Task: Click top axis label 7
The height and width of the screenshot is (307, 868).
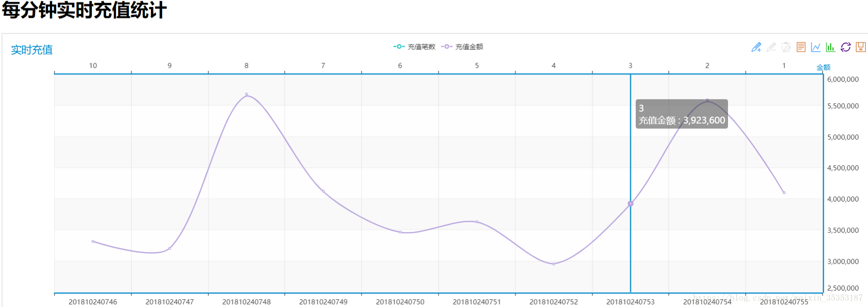Action: pyautogui.click(x=323, y=66)
